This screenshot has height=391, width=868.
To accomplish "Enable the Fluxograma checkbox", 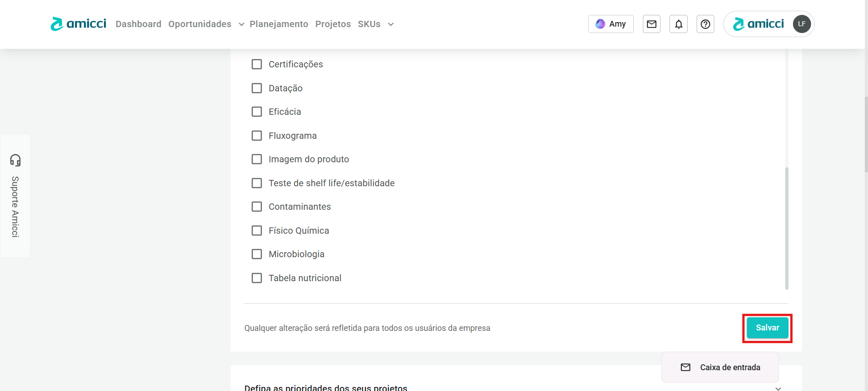I will (x=257, y=136).
